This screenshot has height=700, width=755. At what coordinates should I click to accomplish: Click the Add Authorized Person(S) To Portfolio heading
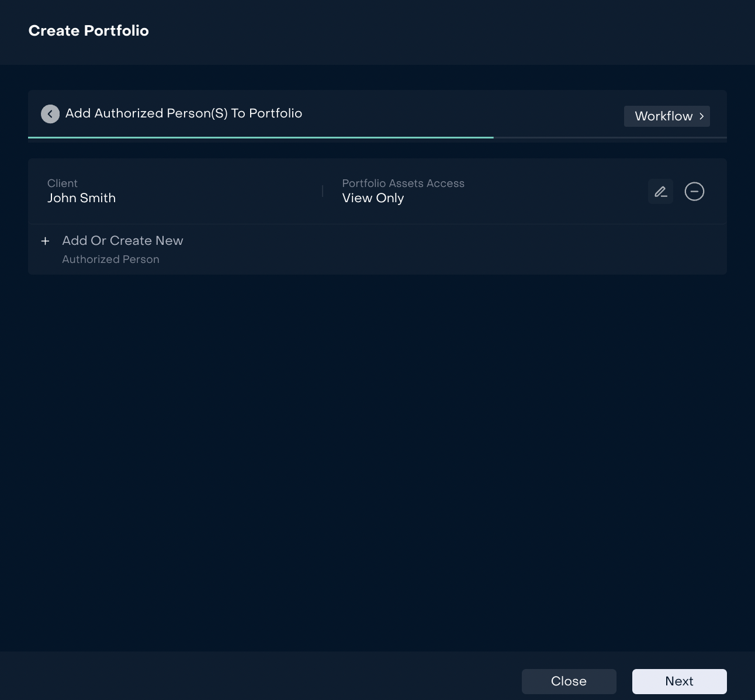tap(183, 113)
